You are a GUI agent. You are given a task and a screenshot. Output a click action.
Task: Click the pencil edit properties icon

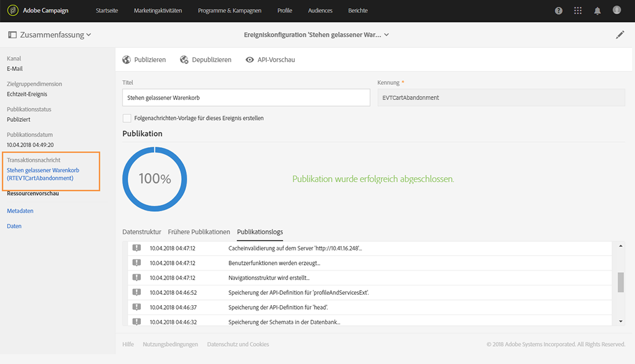[x=620, y=35]
